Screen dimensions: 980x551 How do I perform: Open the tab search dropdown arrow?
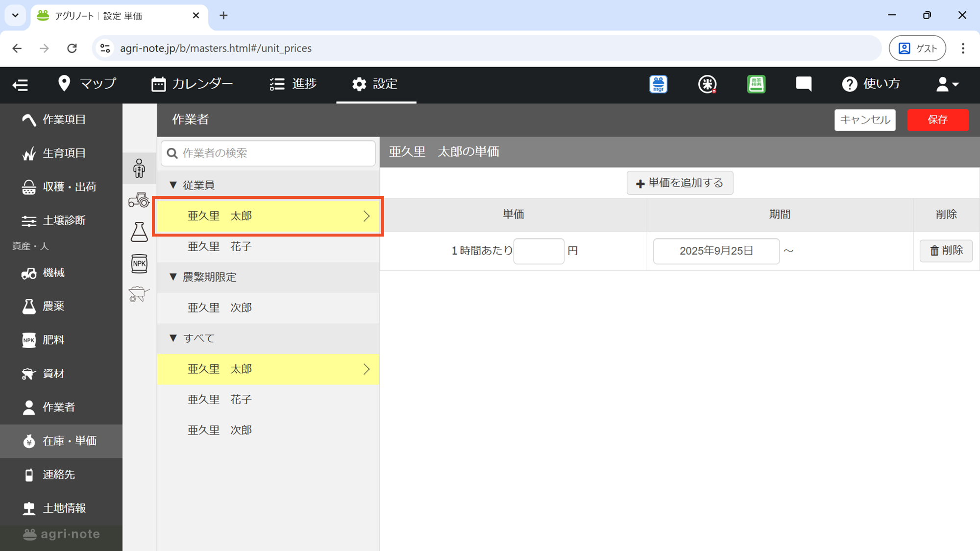point(15,16)
